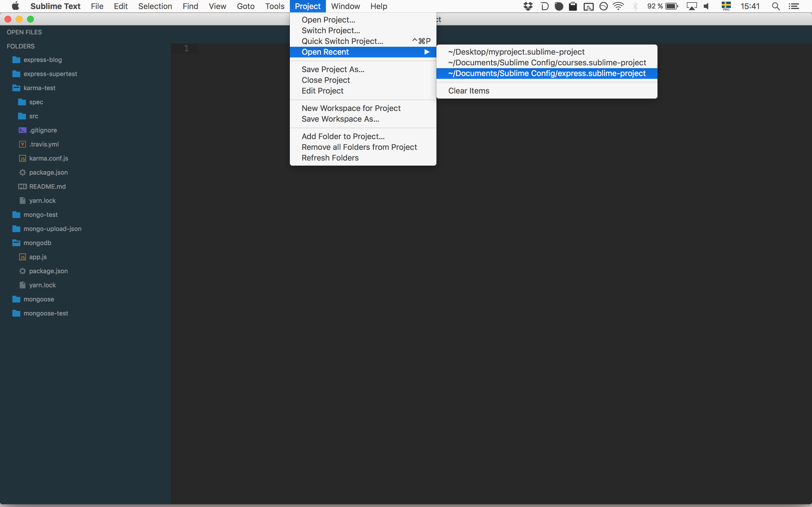Open express.sublime-project from recent list
The image size is (812, 507).
click(547, 74)
